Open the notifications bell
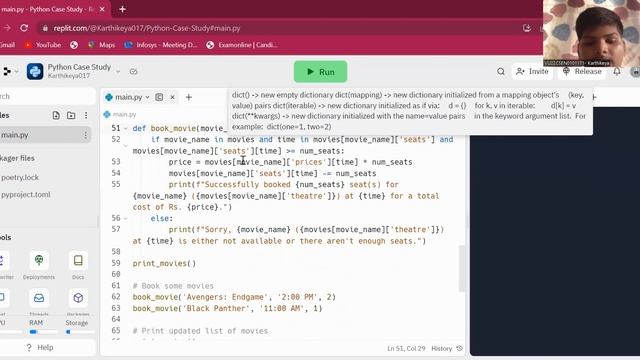The image size is (640, 360). (x=617, y=71)
